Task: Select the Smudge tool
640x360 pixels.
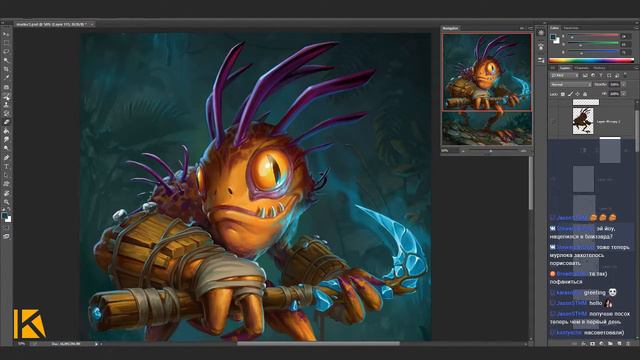Action: [6, 140]
